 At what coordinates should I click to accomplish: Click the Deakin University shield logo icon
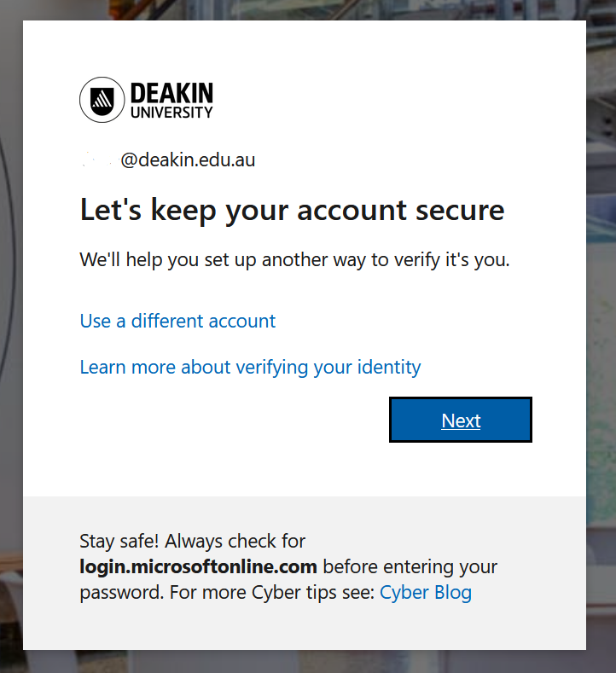pos(102,100)
